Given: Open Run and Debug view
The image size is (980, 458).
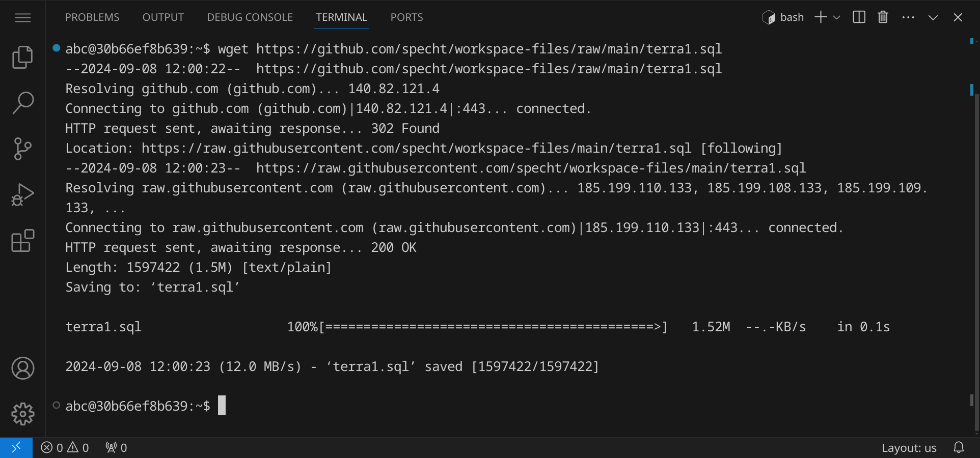Looking at the screenshot, I should pos(22,194).
